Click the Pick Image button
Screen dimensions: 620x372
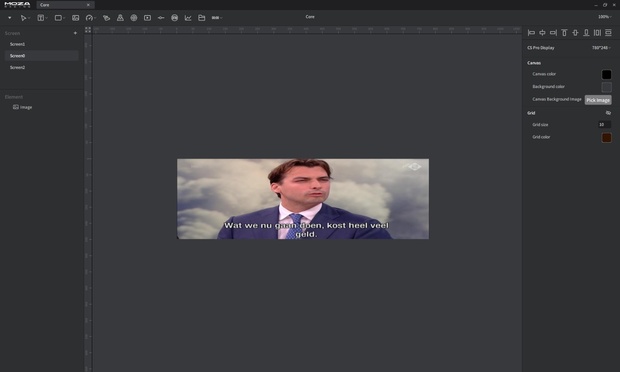[x=598, y=100]
